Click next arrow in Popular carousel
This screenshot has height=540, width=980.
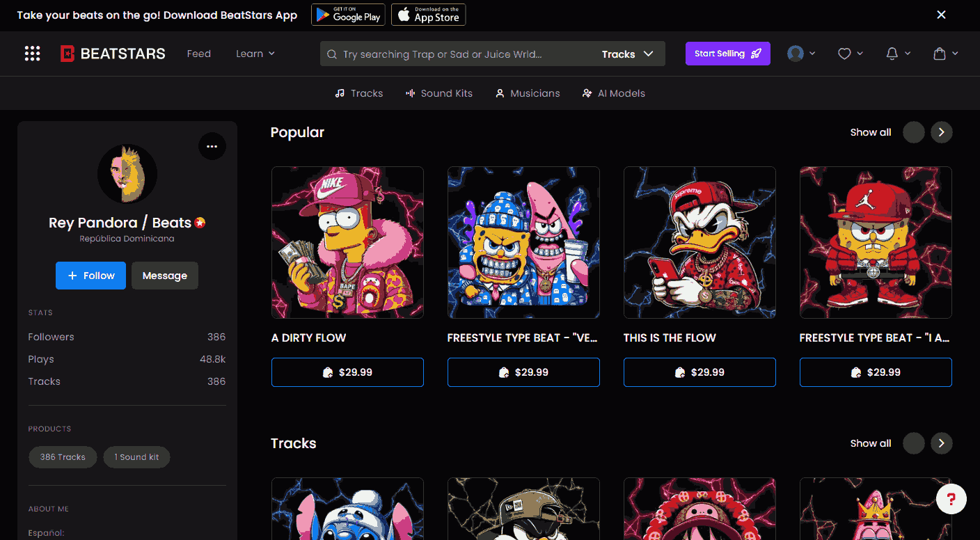942,132
